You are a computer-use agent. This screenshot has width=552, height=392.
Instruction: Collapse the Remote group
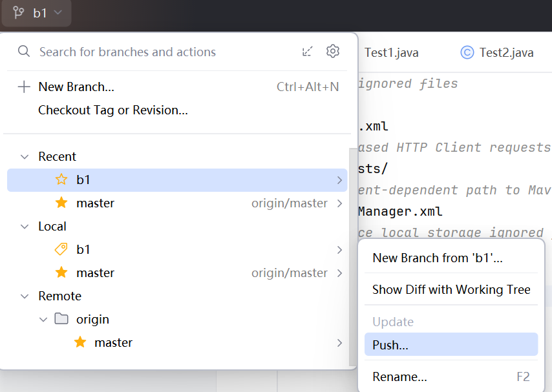coord(25,296)
